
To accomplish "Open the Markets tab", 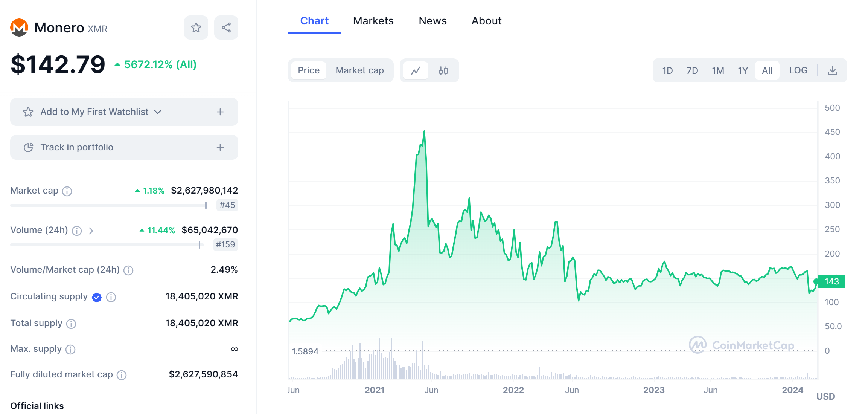I will click(x=373, y=21).
